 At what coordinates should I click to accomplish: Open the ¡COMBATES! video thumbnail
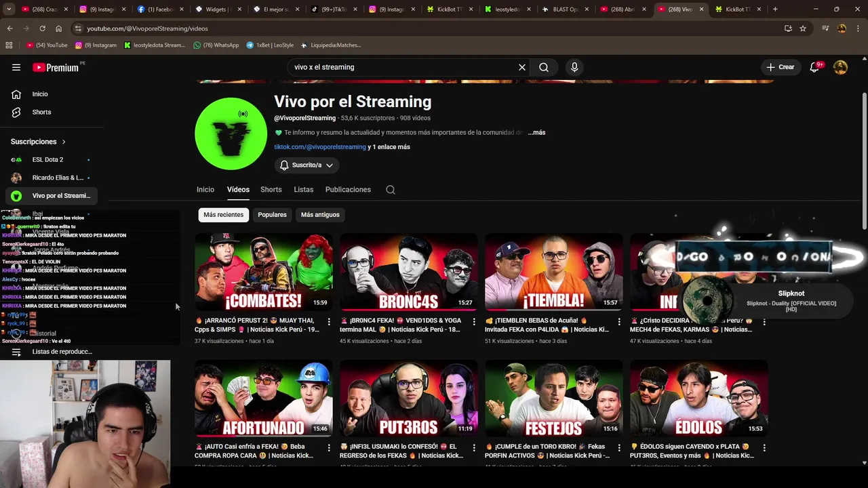point(264,272)
